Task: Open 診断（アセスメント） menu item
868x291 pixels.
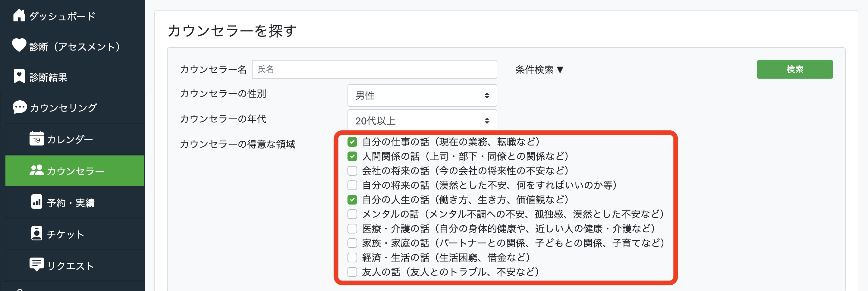Action: pos(72,46)
